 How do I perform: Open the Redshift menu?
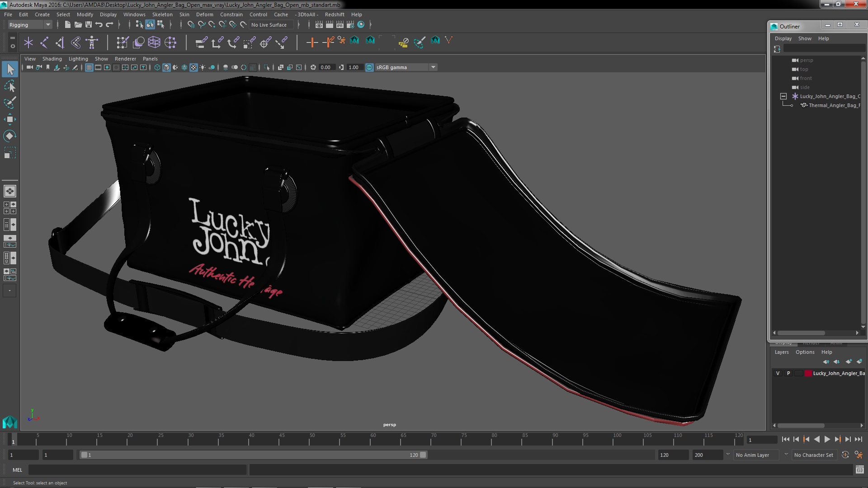(335, 14)
